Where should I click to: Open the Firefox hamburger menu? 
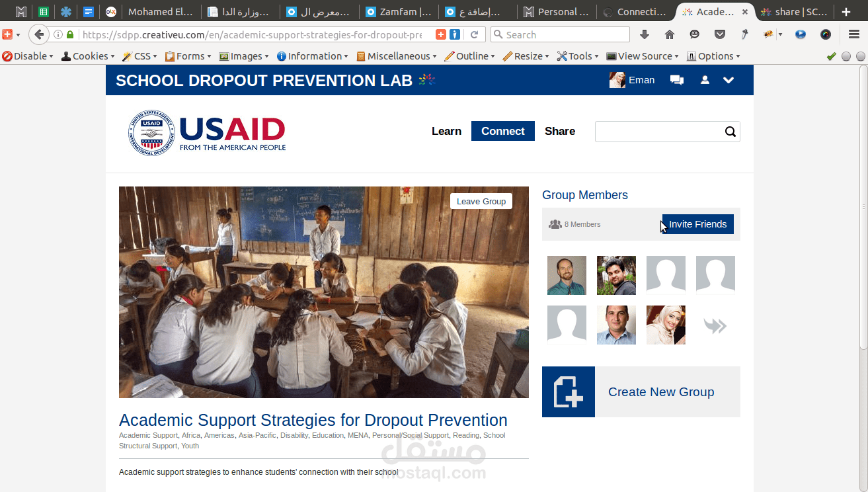point(853,34)
